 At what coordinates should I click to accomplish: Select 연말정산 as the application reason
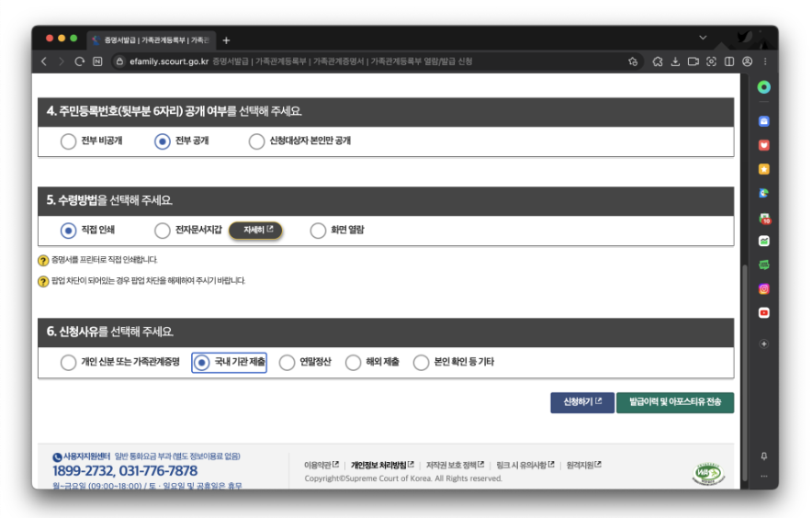(288, 363)
